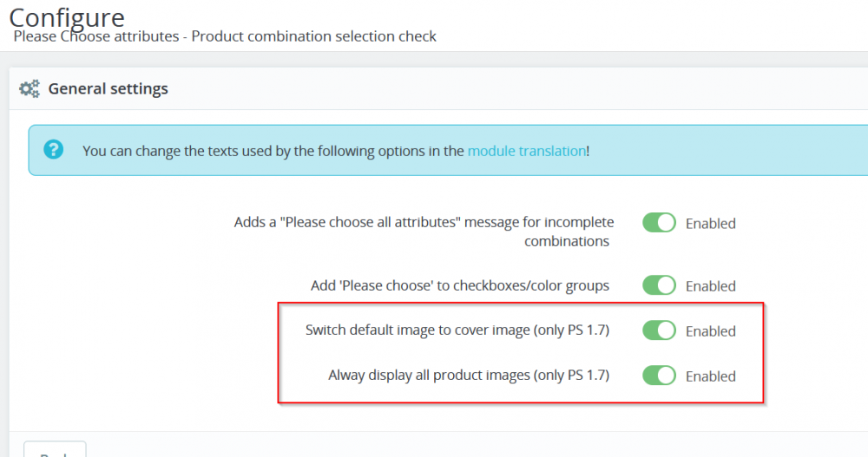Click the gears icon beside General settings

pos(30,88)
